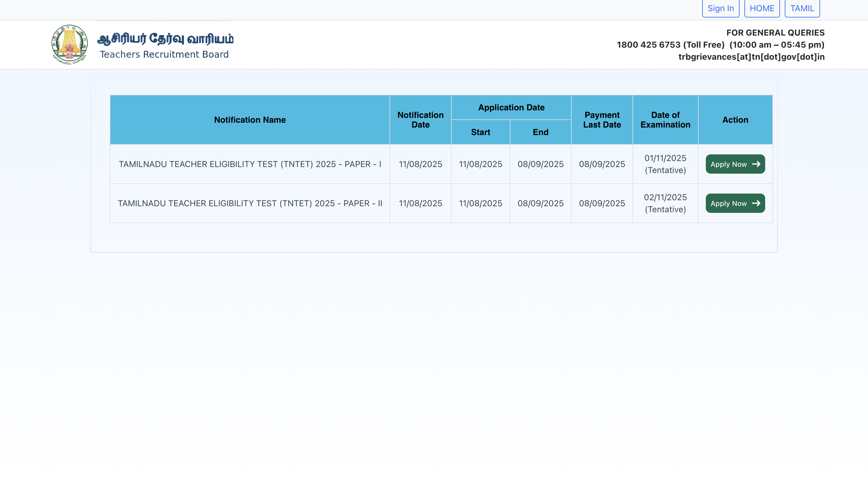Click FOR GENERAL QUERIES heading
Screen dimensions: 868x486
tap(775, 33)
